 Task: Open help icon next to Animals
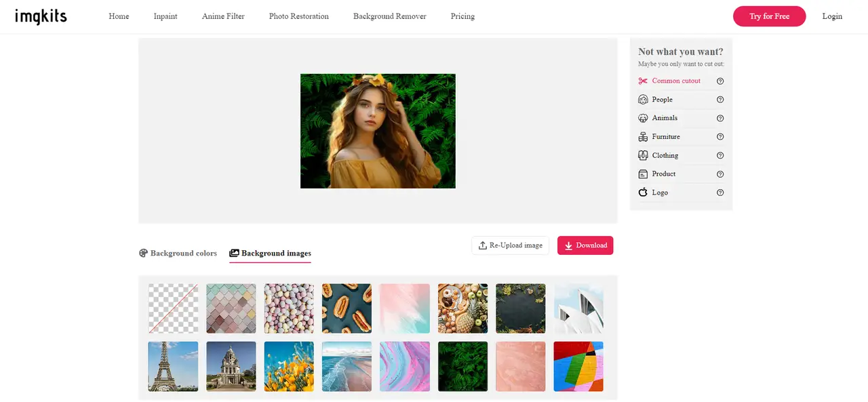coord(720,118)
